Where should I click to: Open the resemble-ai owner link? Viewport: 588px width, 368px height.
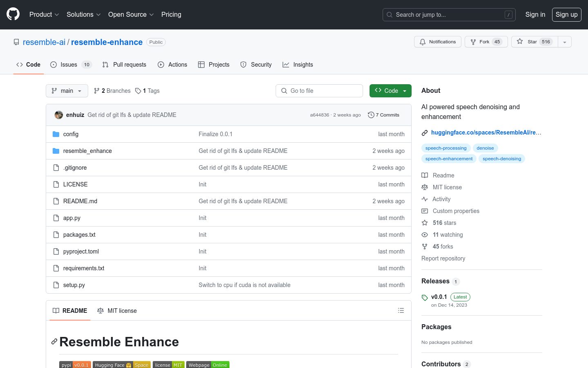tap(44, 42)
